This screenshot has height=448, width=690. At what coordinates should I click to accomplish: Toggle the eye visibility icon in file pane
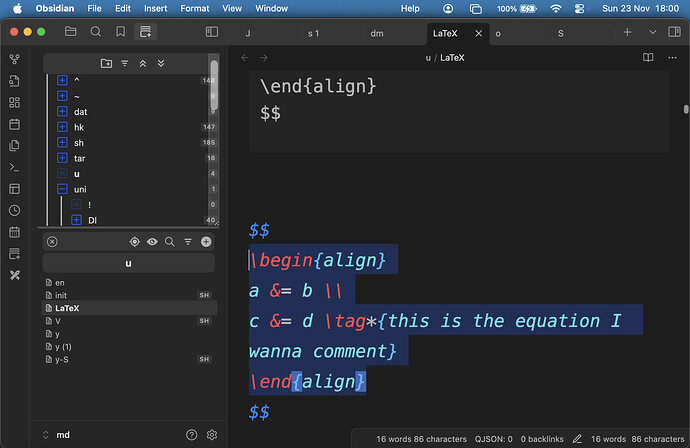click(x=152, y=241)
